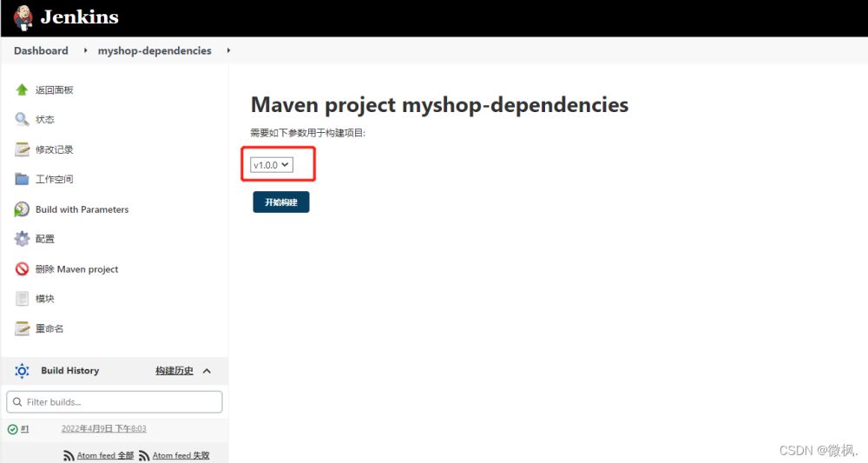Open the myshop-dependencies breadcrumb link
The height and width of the screenshot is (463, 868).
(155, 50)
